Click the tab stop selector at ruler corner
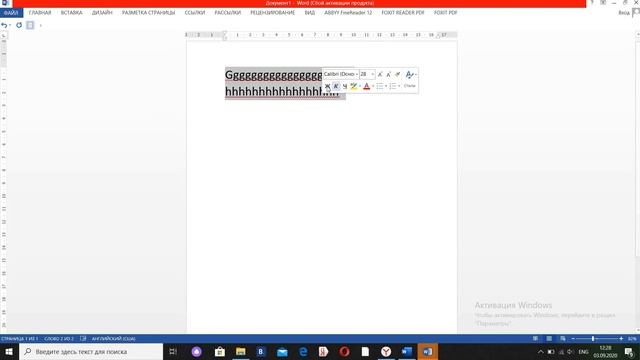This screenshot has height=360, width=640. point(4,36)
